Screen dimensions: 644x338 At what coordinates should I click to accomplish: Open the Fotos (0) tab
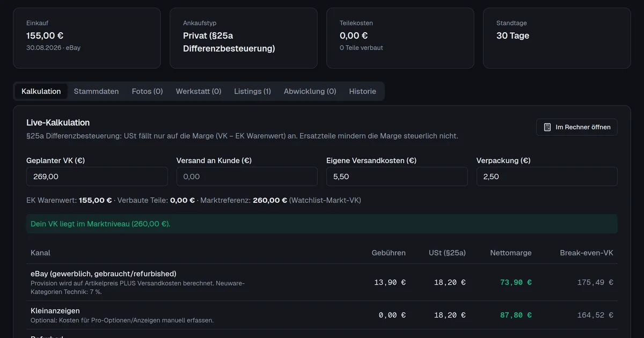click(148, 91)
